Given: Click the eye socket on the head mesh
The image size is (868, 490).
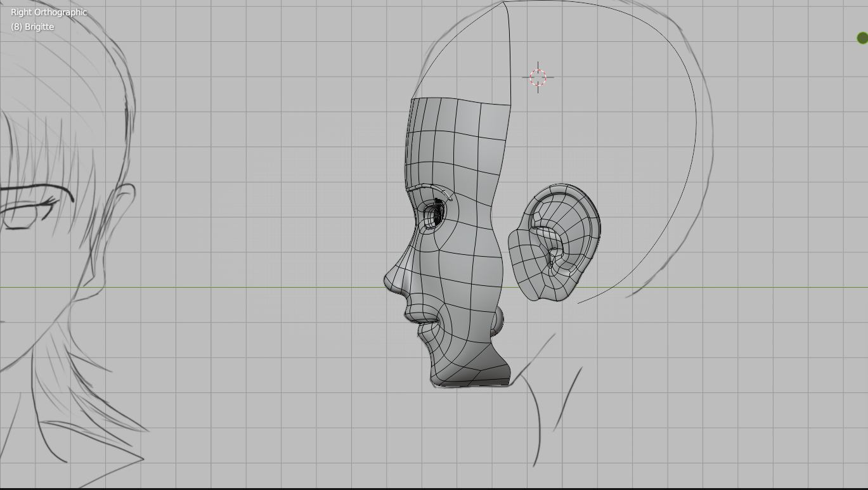Looking at the screenshot, I should point(434,214).
